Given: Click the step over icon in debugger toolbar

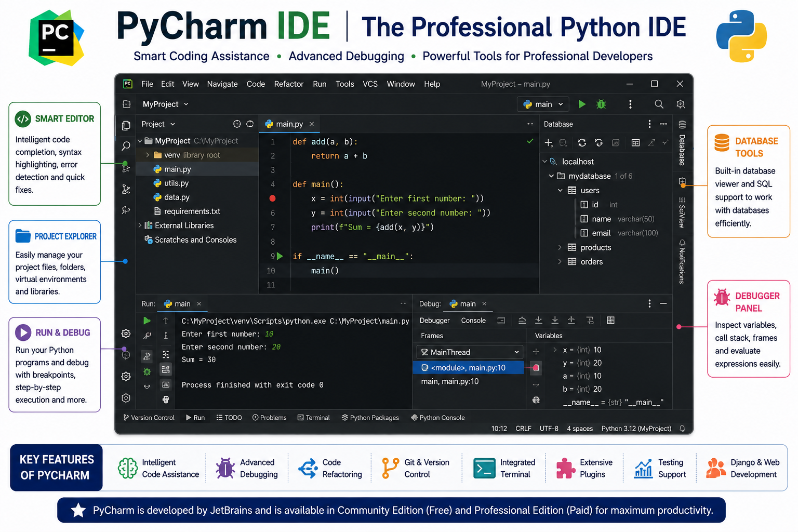Looking at the screenshot, I should [522, 321].
